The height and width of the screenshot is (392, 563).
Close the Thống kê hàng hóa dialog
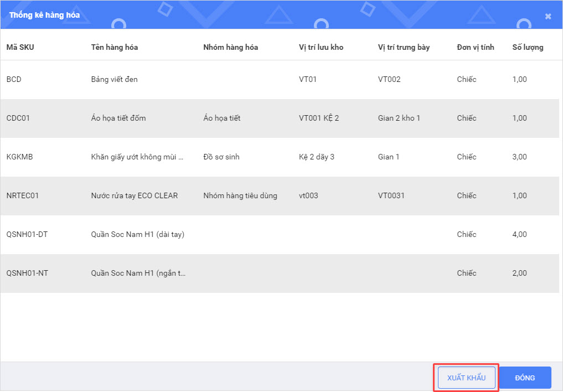click(x=548, y=16)
